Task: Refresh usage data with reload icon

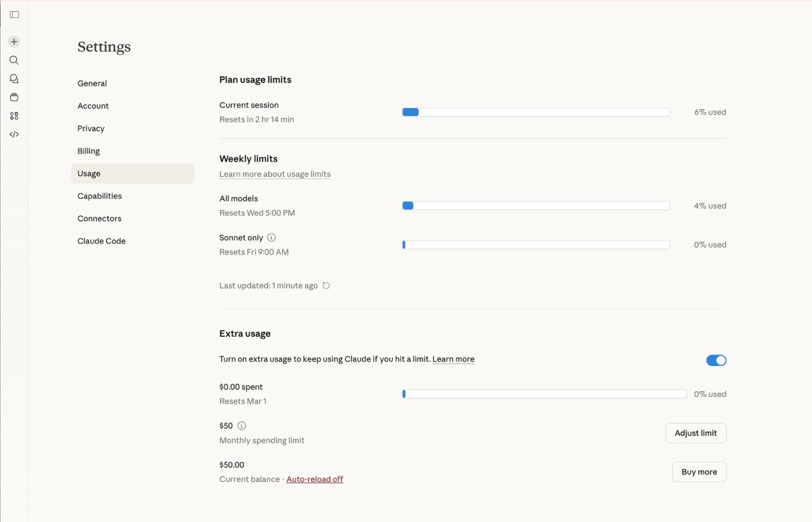Action: coord(326,285)
